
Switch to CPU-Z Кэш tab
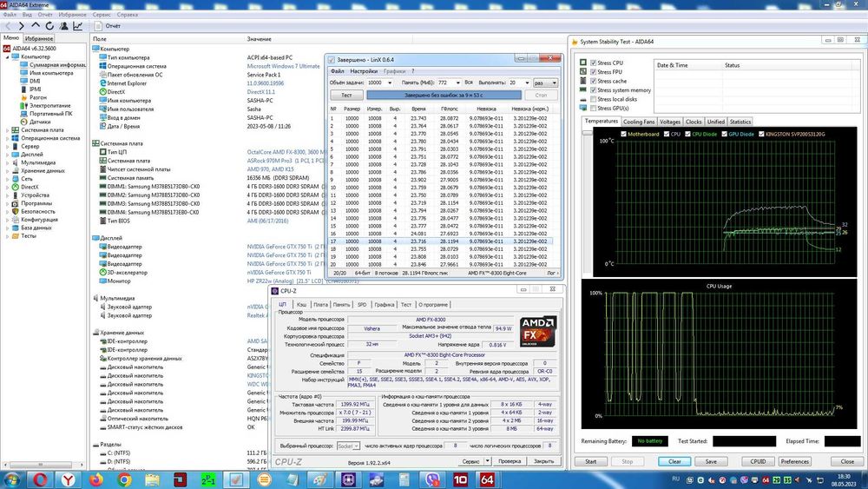pyautogui.click(x=301, y=305)
